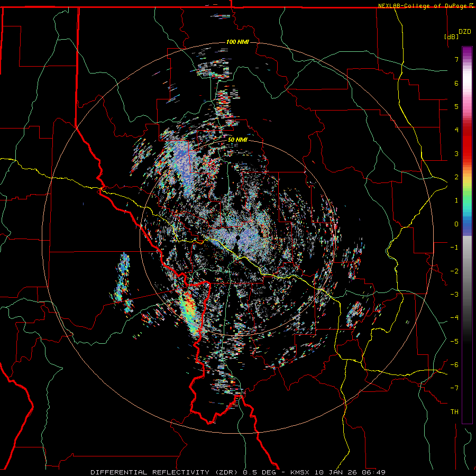The image size is (476, 476).
Task: Click the 100 NMI range ring label
Action: click(x=237, y=42)
